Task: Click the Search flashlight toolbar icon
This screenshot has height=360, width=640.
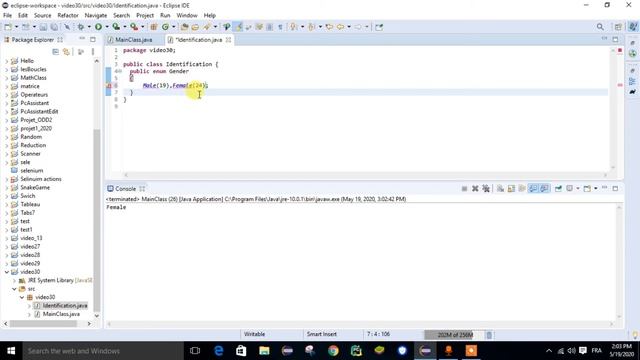Action: (207, 27)
